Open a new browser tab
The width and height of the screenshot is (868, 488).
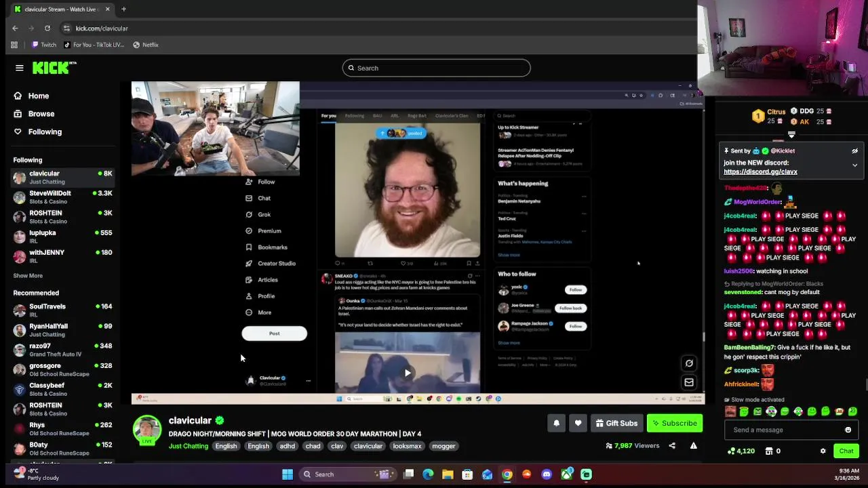123,9
